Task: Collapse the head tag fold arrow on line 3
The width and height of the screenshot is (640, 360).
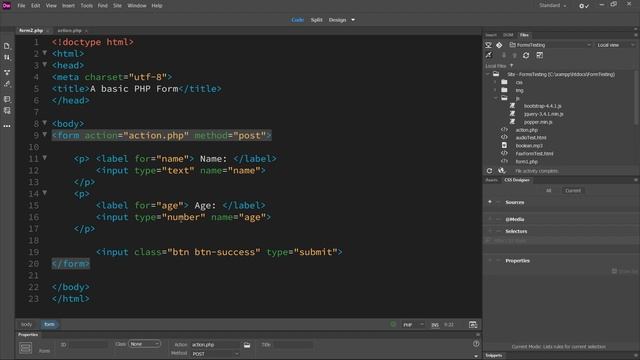Action: [x=45, y=64]
